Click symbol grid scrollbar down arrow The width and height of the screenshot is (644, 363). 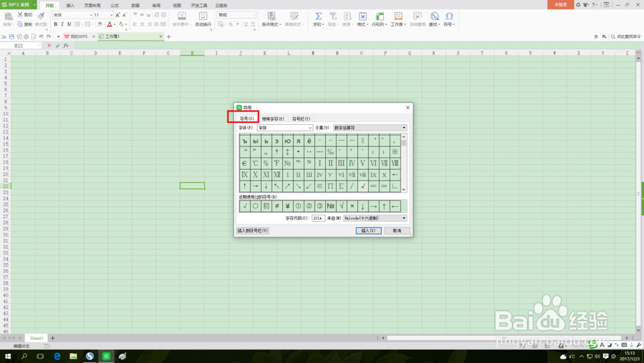tap(404, 189)
